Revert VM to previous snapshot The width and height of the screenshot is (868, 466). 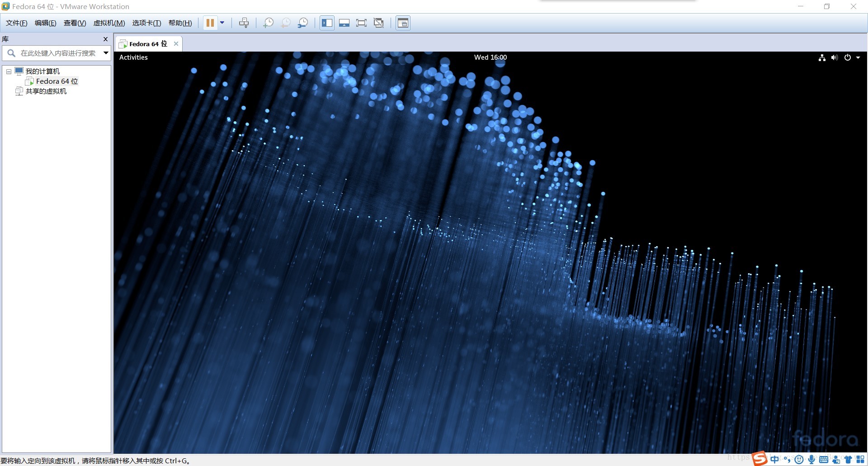coord(286,23)
